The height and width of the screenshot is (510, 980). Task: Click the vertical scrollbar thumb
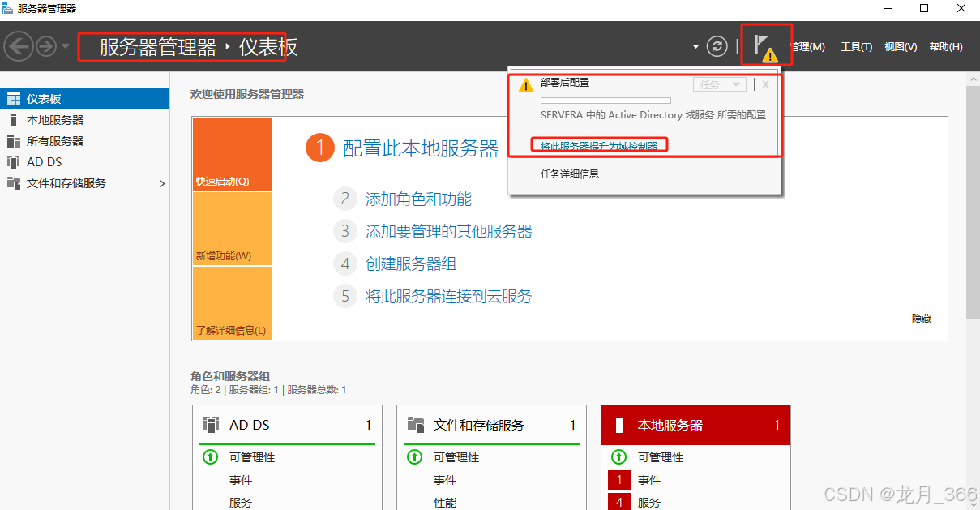[973, 200]
